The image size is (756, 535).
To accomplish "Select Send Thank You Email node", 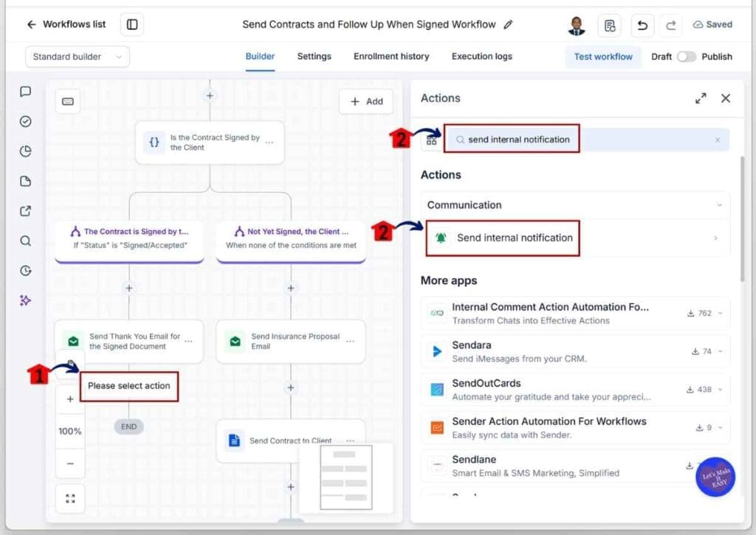I will (x=129, y=341).
